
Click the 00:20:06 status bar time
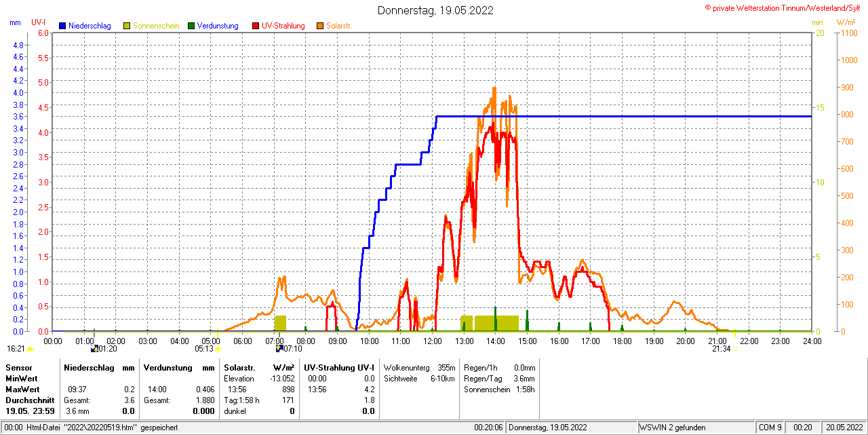[488, 428]
